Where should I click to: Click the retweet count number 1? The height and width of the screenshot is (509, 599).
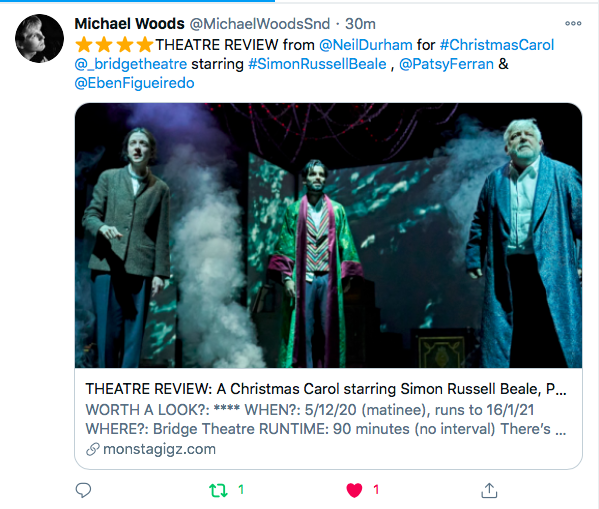[241, 490]
